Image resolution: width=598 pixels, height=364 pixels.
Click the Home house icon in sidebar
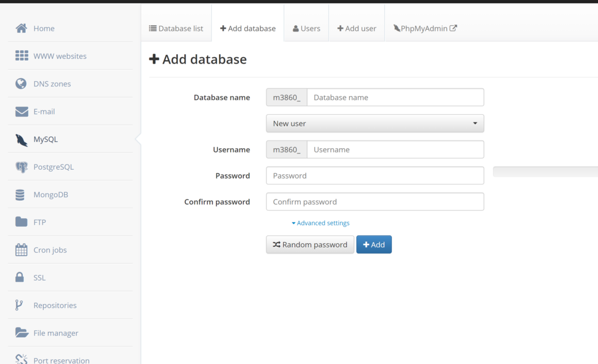point(22,28)
